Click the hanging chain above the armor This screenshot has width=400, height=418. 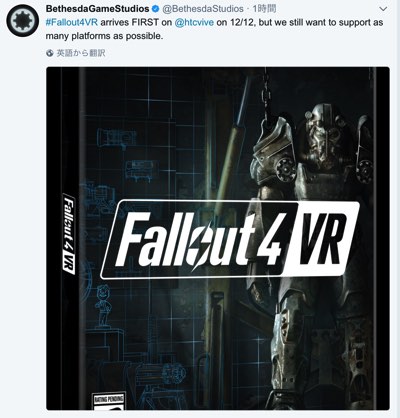(266, 95)
